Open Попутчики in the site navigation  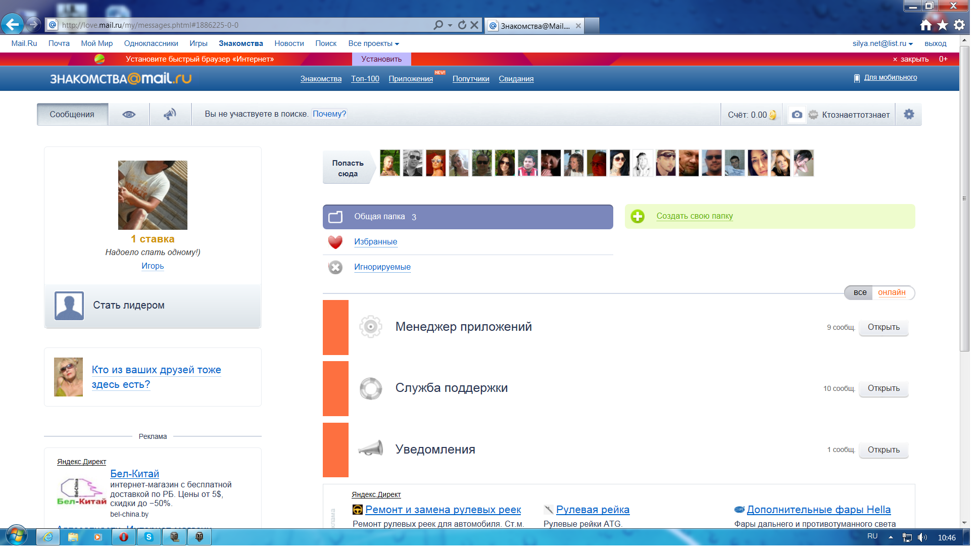471,79
